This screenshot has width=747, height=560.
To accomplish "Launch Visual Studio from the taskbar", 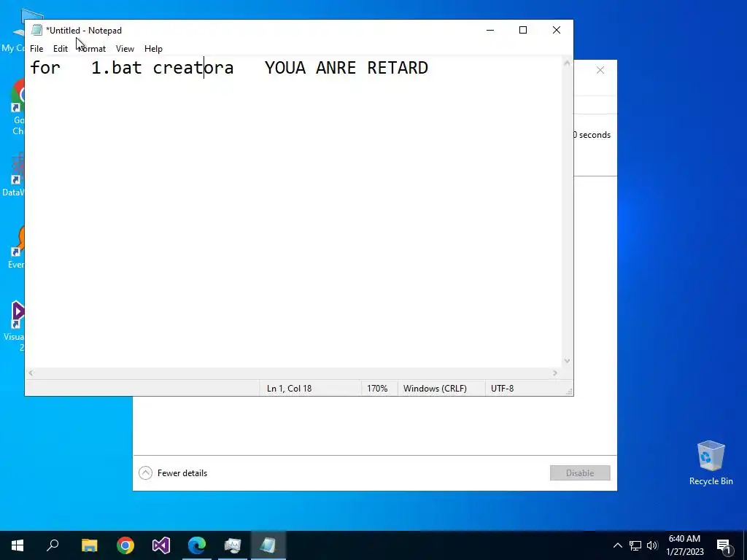I will pos(161,545).
